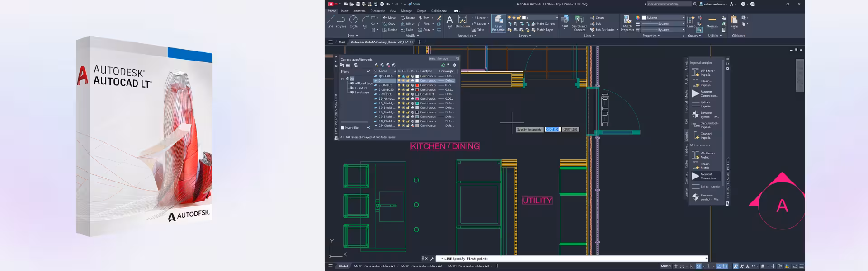Toggle the On bulb for layer 2-LINIE05
868x271 pixels.
click(x=399, y=85)
